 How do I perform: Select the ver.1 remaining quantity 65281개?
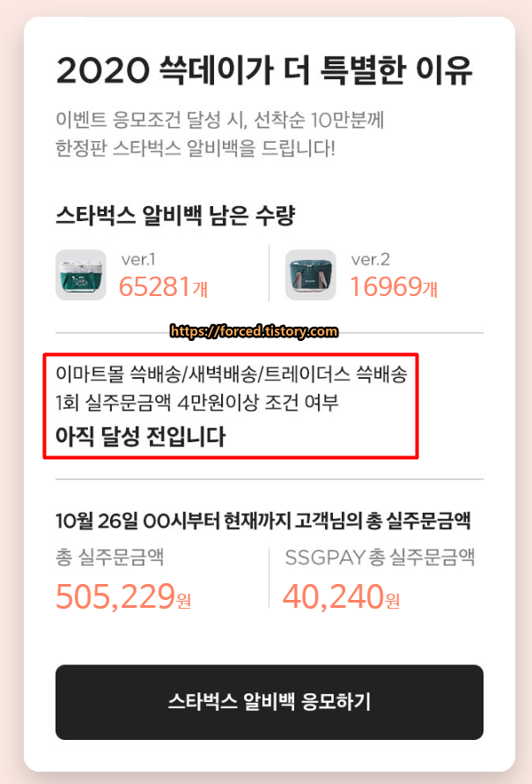[163, 287]
